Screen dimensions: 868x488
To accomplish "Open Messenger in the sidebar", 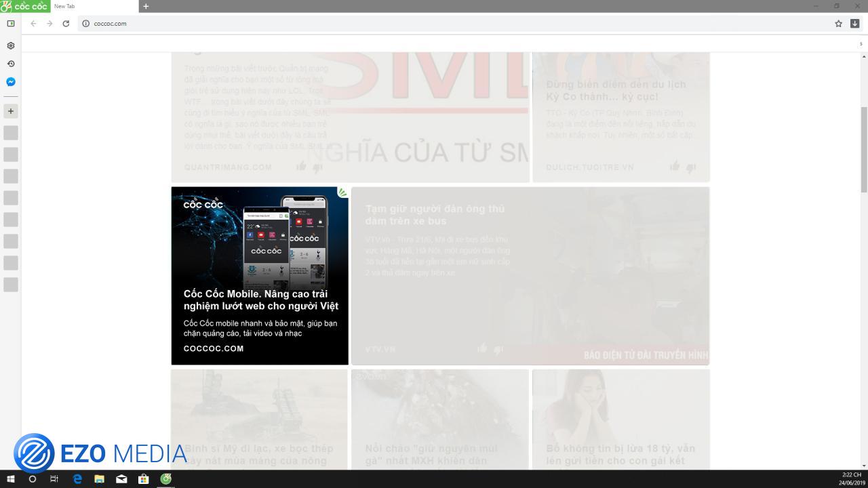I will coord(11,82).
